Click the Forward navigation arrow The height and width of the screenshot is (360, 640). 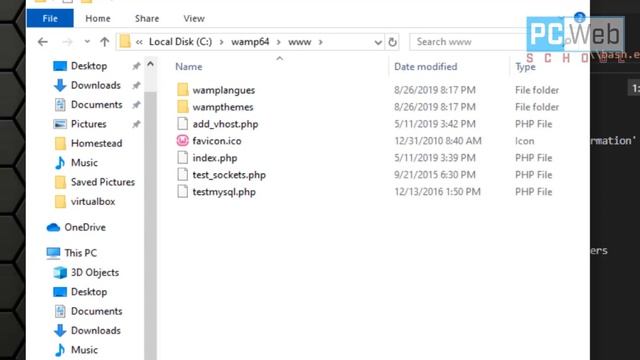coord(67,42)
